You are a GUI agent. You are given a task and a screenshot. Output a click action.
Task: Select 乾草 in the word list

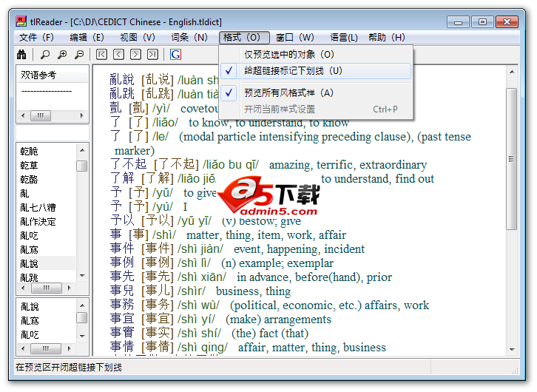coord(29,166)
